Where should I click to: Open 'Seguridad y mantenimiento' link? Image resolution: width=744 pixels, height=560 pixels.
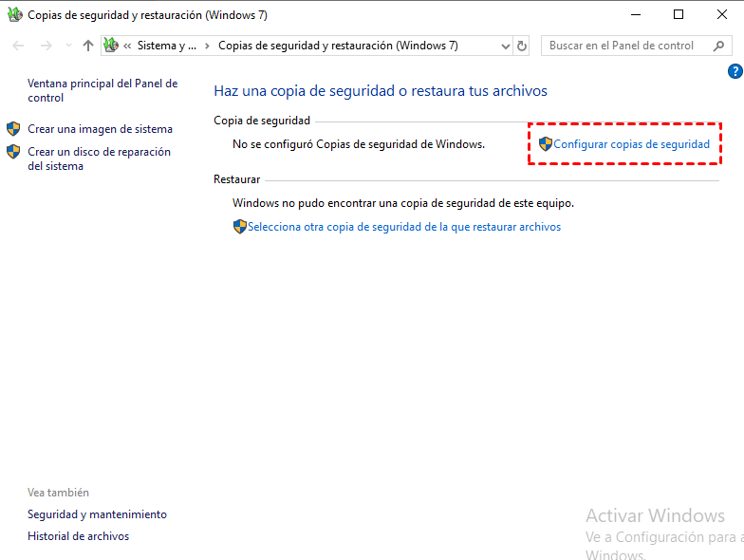tap(97, 514)
